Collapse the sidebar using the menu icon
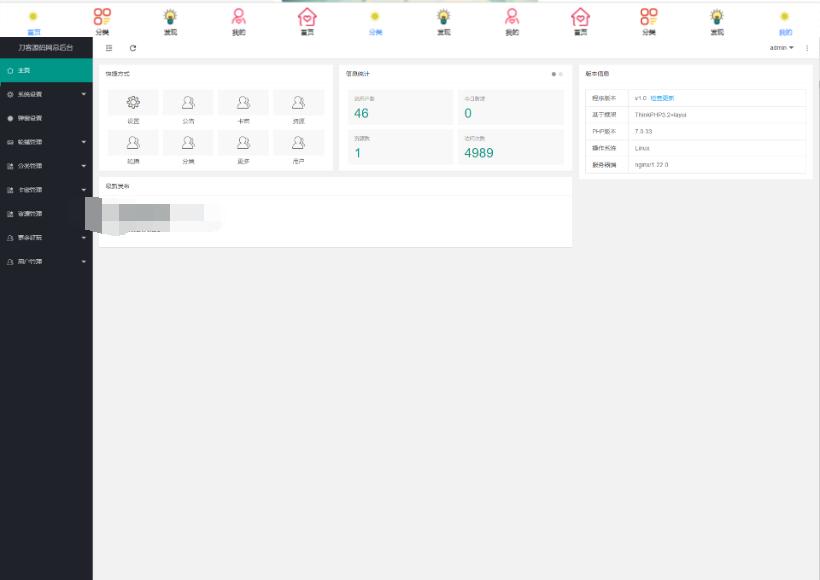Viewport: 820px width, 580px height. pyautogui.click(x=109, y=48)
